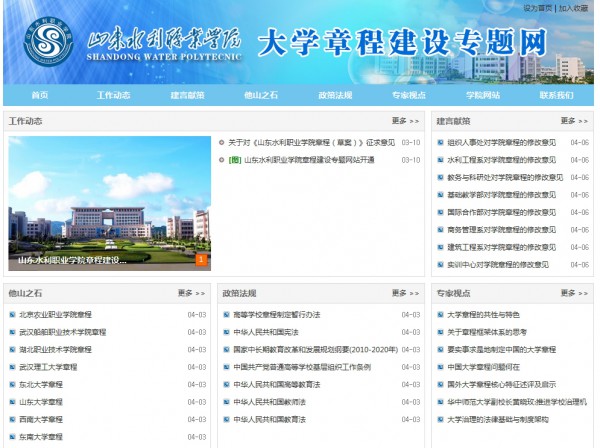600x448 pixels.
Task: Click bullet icon beside 北京农业职业学院章程
Action: coord(11,314)
